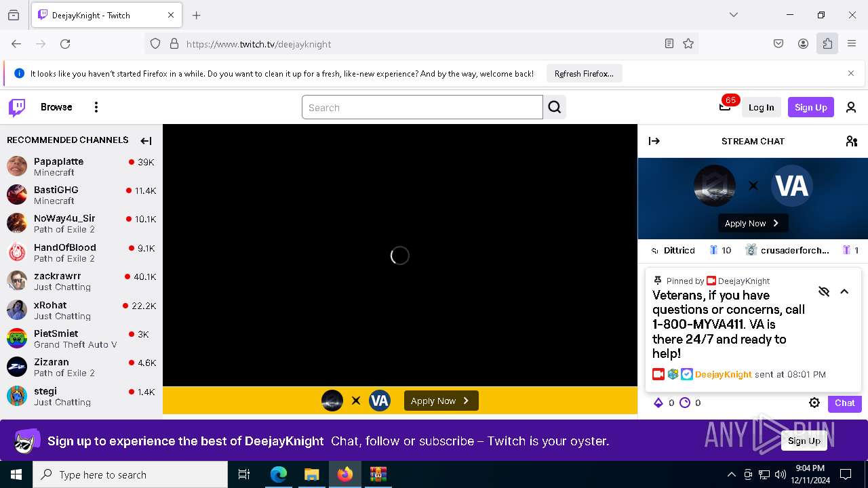Click the Windows taskbar search box
Image resolution: width=868 pixels, height=488 pixels.
pyautogui.click(x=130, y=474)
